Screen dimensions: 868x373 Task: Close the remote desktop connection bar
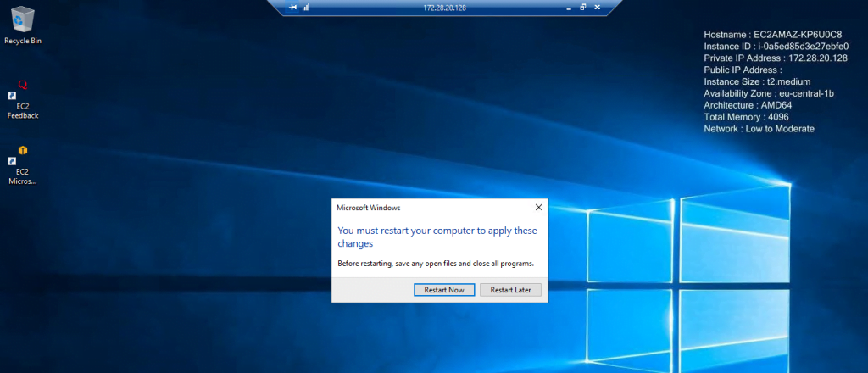(x=597, y=7)
